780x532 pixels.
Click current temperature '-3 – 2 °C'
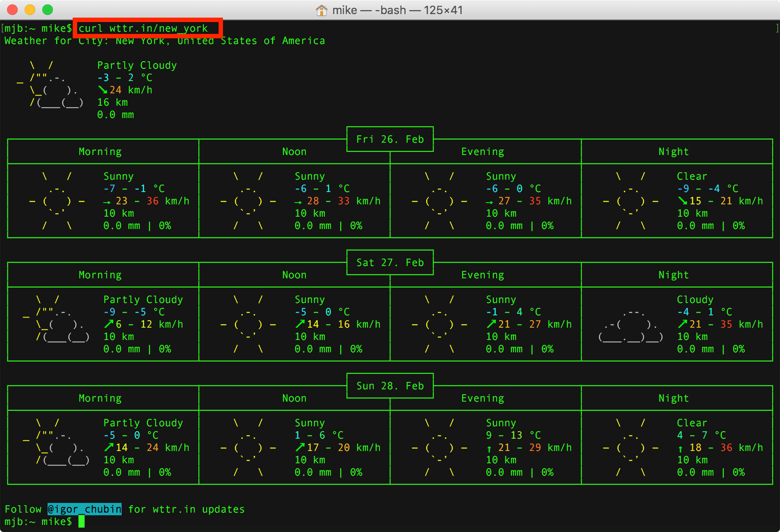(125, 78)
